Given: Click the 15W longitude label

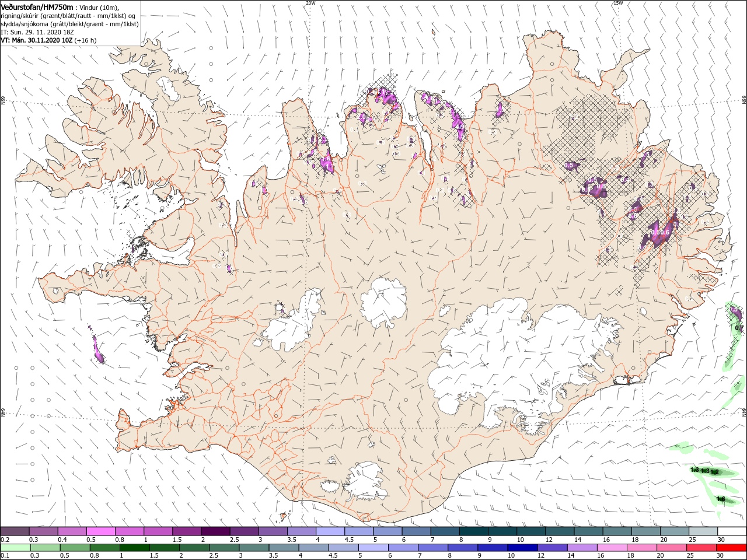Looking at the screenshot, I should point(618,3).
